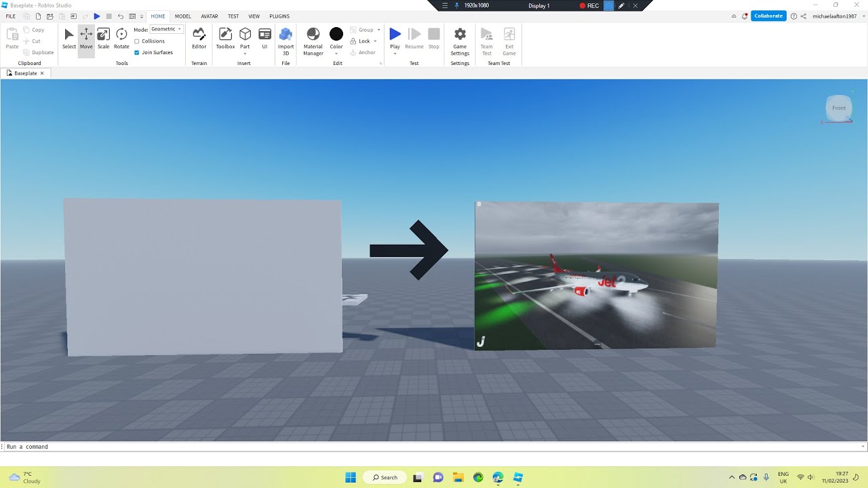The image size is (868, 488).
Task: Click the REC record button
Action: click(x=589, y=5)
